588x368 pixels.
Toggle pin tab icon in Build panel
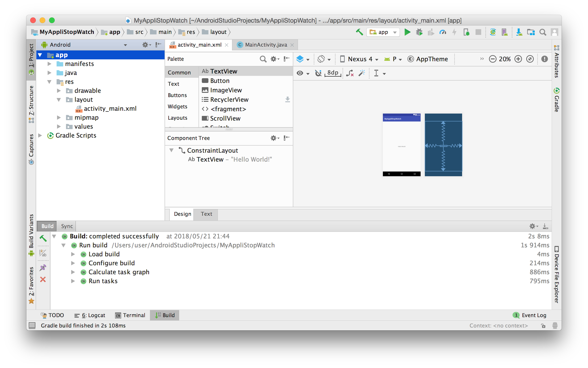click(x=43, y=268)
